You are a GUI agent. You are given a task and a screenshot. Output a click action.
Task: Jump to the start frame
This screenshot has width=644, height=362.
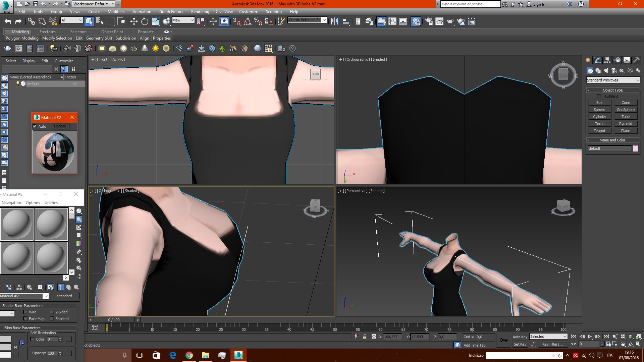click(574, 337)
